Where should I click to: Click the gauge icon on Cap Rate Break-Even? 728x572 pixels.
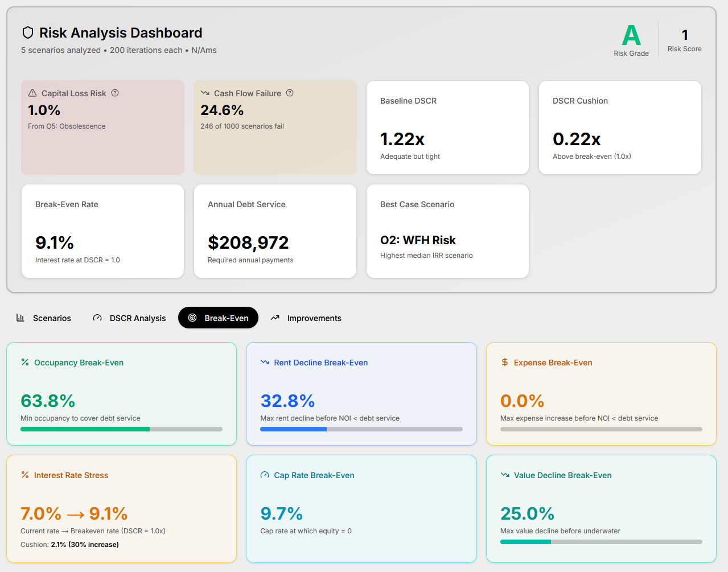coord(265,475)
